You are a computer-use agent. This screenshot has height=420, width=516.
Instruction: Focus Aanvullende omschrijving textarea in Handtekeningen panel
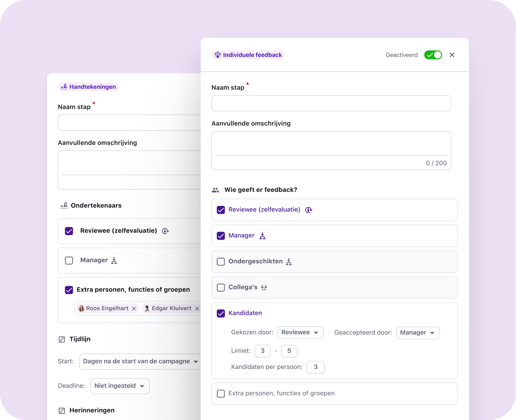tap(129, 170)
